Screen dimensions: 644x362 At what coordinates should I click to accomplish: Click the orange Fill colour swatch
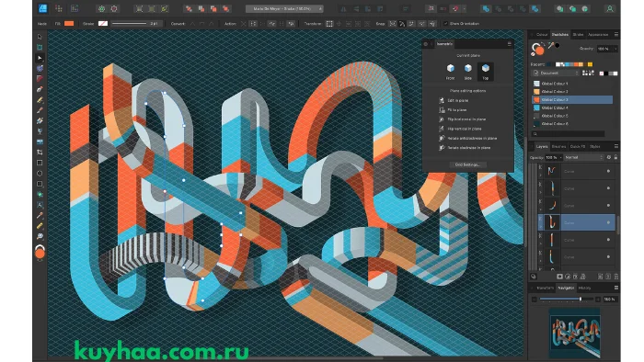[69, 24]
